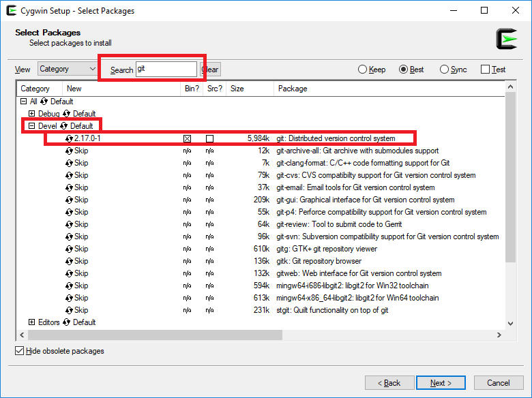Image resolution: width=532 pixels, height=398 pixels.
Task: Click the cycle icon next to All Default
Action: (x=44, y=102)
